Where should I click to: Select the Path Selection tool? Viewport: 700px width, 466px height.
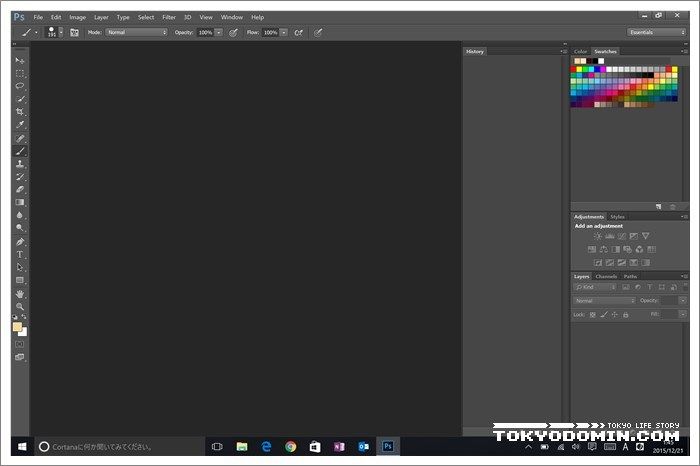pyautogui.click(x=20, y=267)
